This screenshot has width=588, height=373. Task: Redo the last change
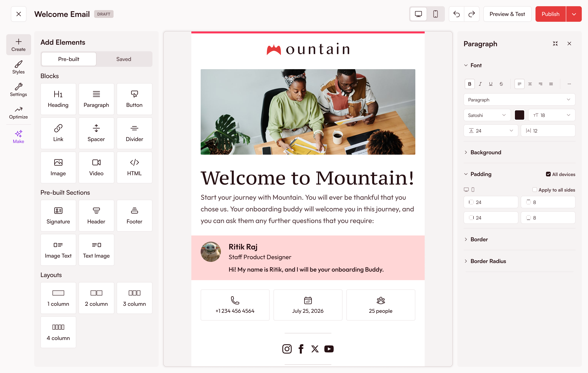pos(472,14)
